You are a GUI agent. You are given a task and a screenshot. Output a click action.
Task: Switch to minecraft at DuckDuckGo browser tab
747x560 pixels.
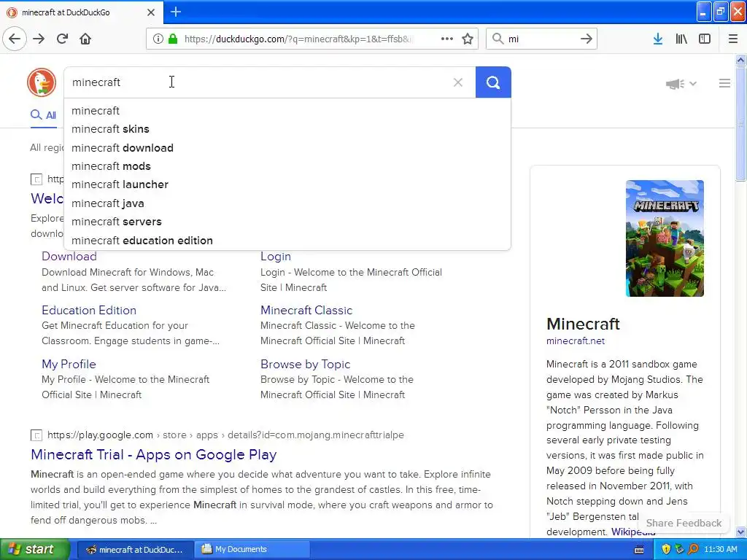pyautogui.click(x=82, y=12)
